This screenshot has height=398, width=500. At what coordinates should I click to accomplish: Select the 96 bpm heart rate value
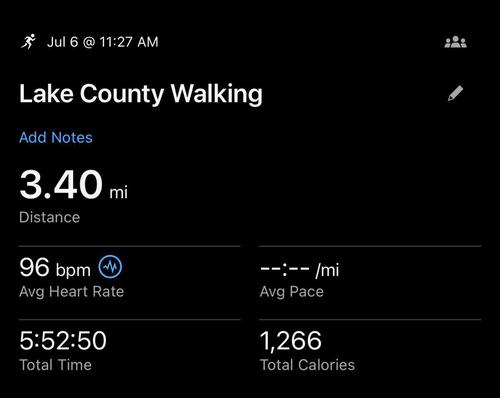point(55,268)
